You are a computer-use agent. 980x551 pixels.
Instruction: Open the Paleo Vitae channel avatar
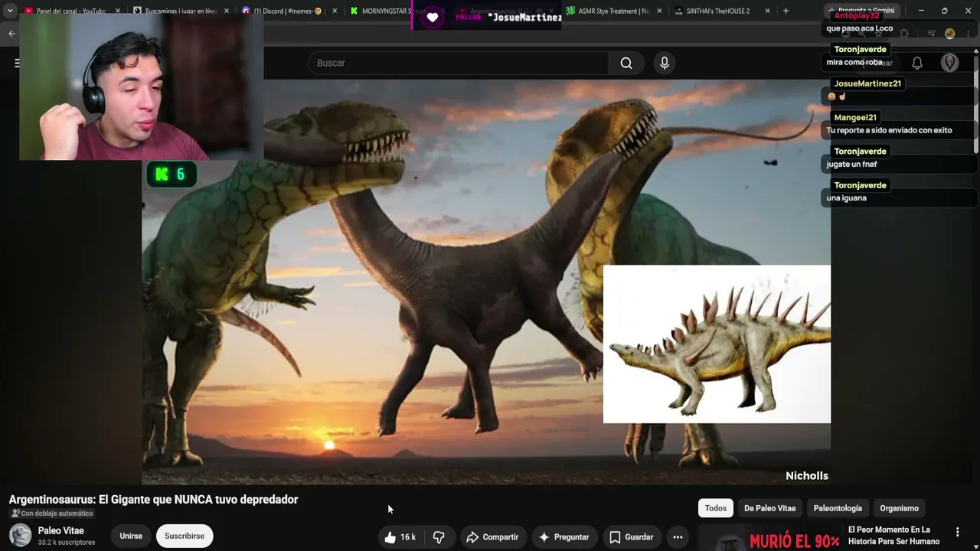pos(21,536)
